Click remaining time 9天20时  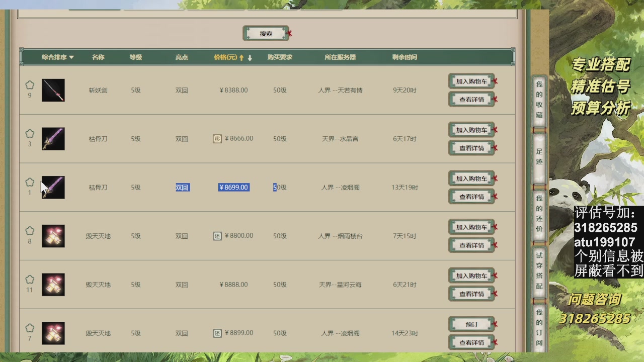pos(405,90)
